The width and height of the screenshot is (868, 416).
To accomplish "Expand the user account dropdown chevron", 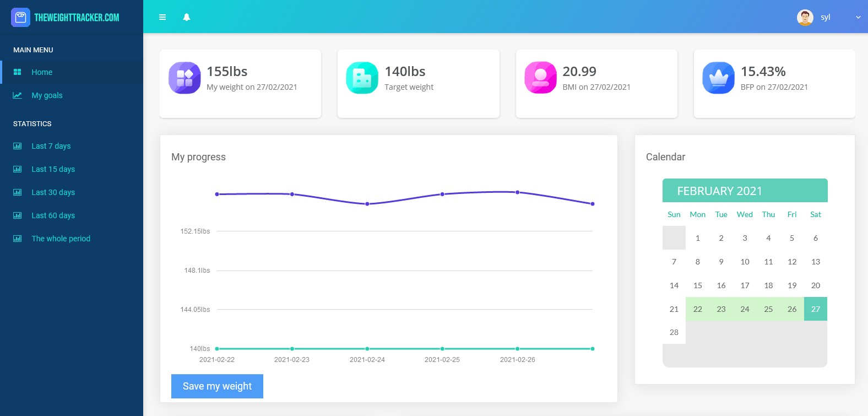I will pyautogui.click(x=858, y=18).
